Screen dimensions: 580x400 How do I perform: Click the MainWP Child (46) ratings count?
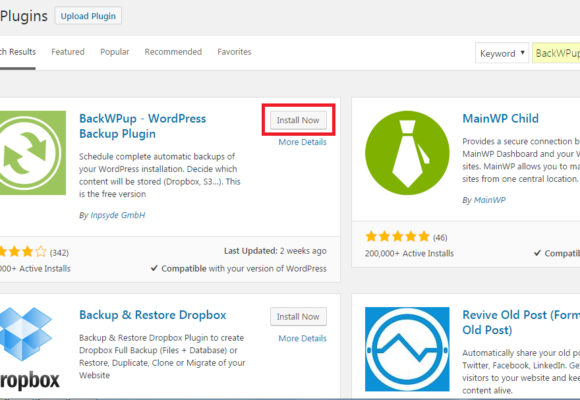(x=440, y=238)
